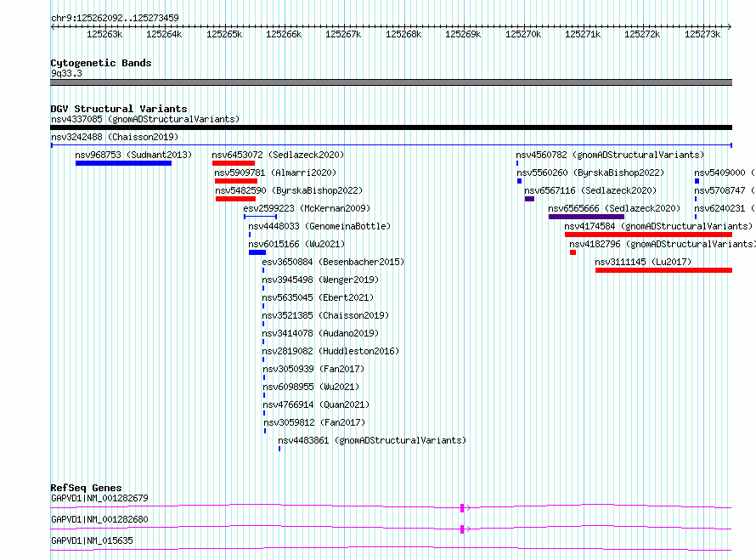Click nsv3414078 (Audano2019) label

coord(320,333)
